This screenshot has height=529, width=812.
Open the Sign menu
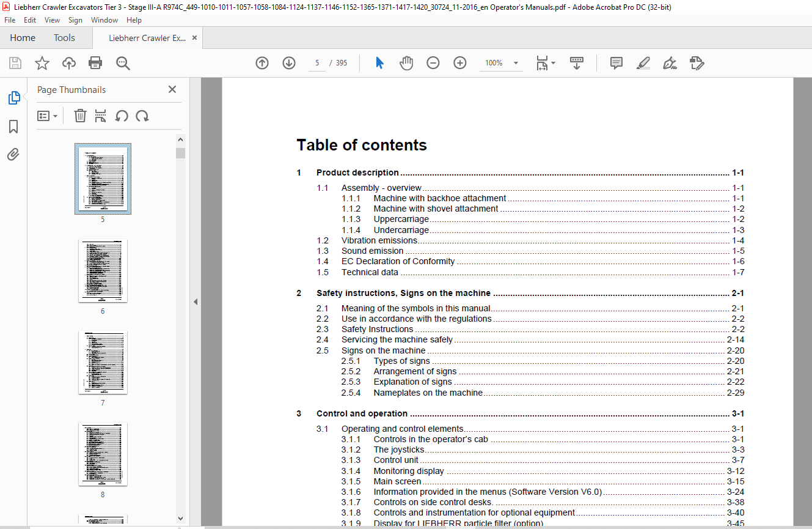[x=75, y=20]
